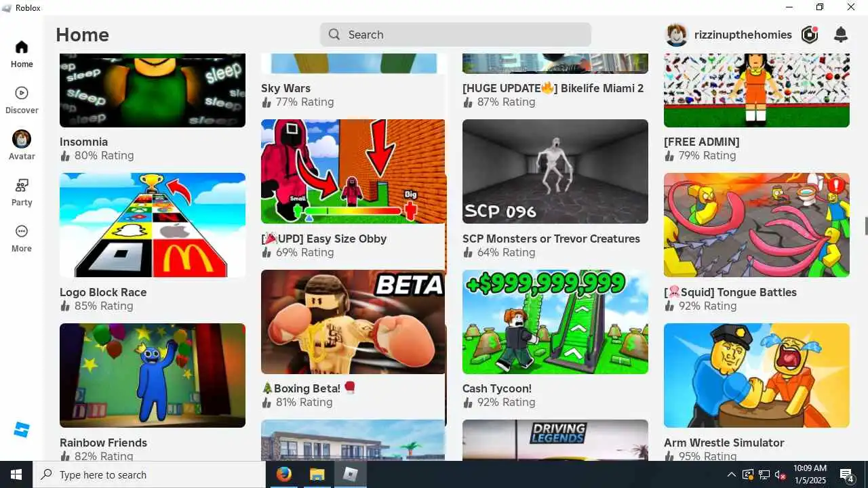This screenshot has height=488, width=868.
Task: Open the More sidebar menu icon
Action: click(x=22, y=232)
